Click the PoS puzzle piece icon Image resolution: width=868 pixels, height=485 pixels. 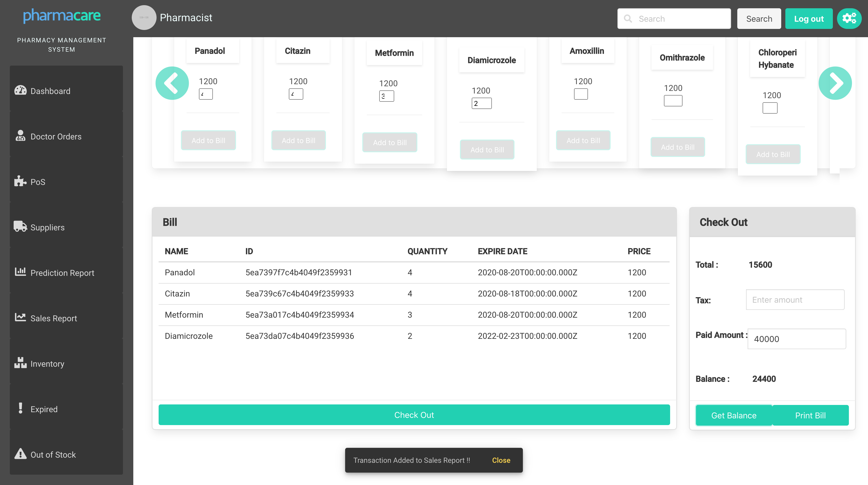point(20,181)
